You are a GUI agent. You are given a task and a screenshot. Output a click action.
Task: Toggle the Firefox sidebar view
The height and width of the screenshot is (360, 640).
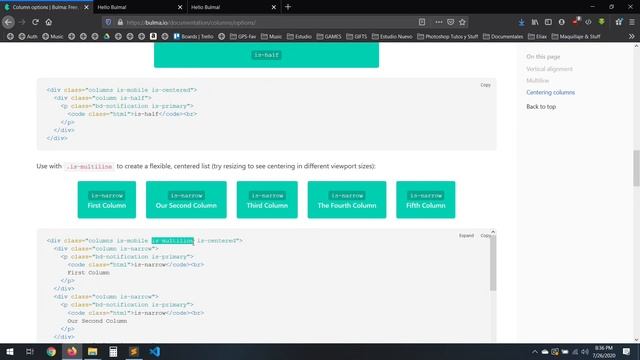(x=548, y=22)
